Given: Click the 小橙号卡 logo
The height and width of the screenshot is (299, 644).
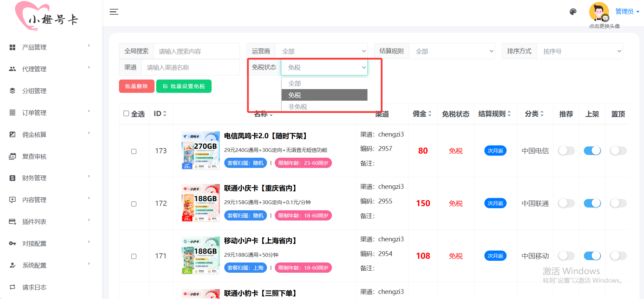Looking at the screenshot, I should (x=47, y=16).
